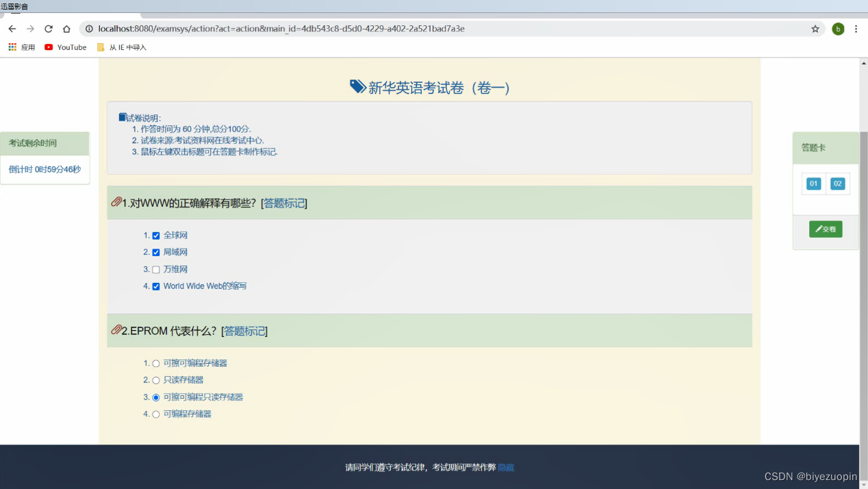Click the 答题卡 panel header
Viewport: 868px width, 489px height.
pyautogui.click(x=826, y=148)
